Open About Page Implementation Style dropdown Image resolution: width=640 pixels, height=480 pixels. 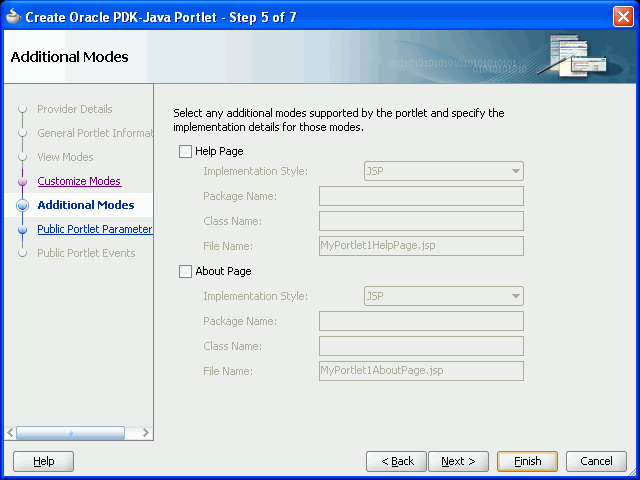[x=443, y=296]
